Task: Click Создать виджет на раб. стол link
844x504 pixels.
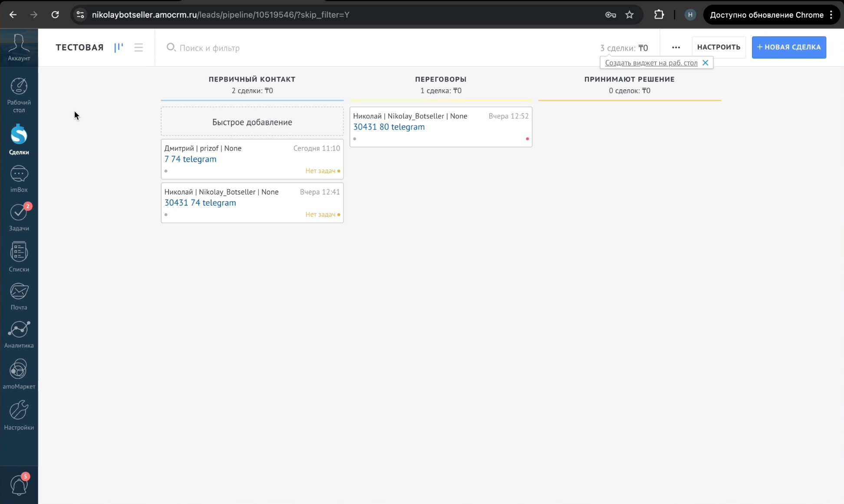Action: tap(651, 63)
